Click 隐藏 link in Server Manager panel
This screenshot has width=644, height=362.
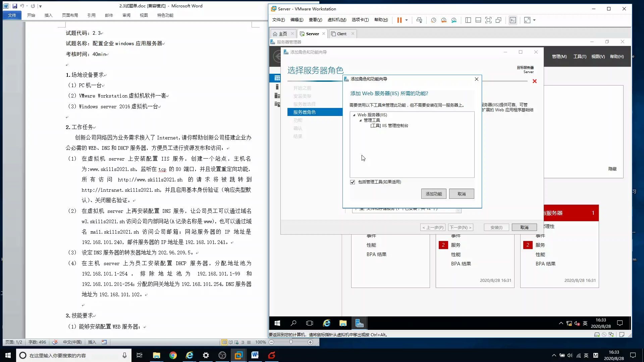(x=612, y=169)
